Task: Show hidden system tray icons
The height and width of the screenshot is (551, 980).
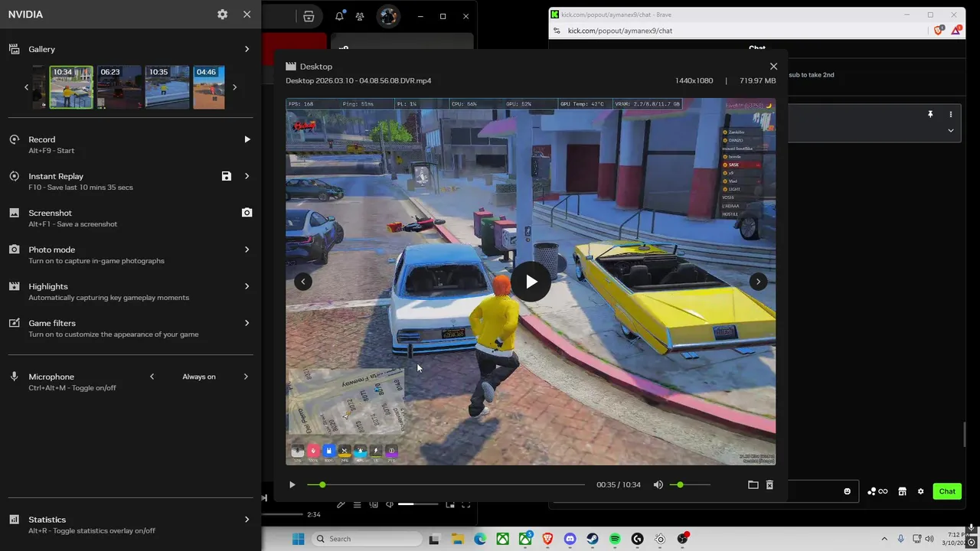Action: [884, 539]
